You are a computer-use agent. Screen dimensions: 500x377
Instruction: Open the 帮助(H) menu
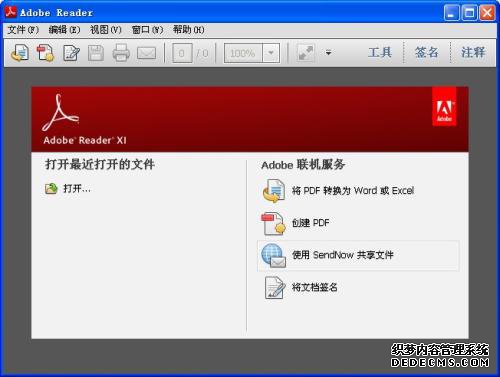(x=189, y=30)
